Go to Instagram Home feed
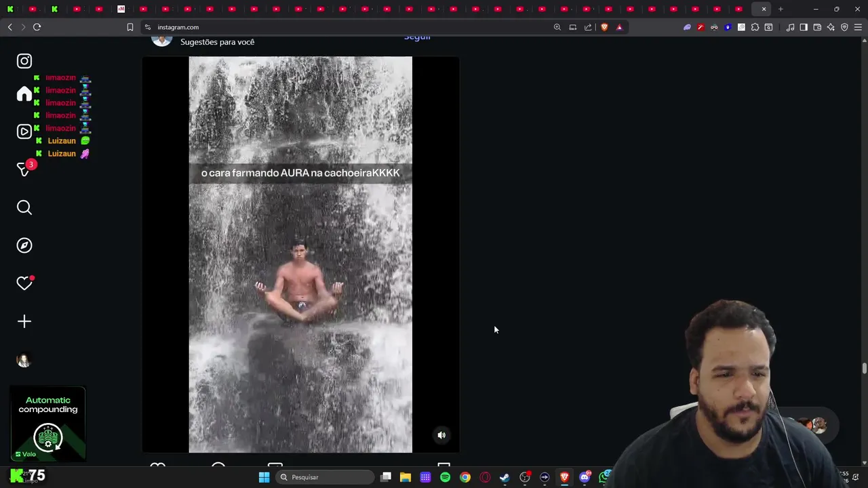The height and width of the screenshot is (488, 868). coord(24,94)
